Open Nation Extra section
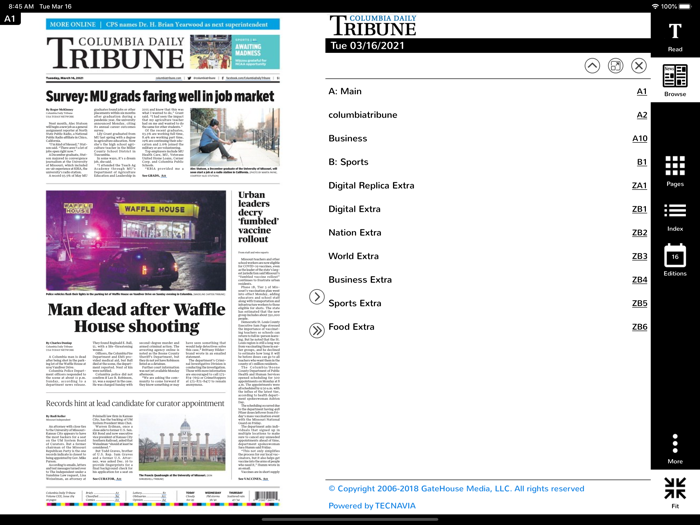The width and height of the screenshot is (700, 525). 354,233
